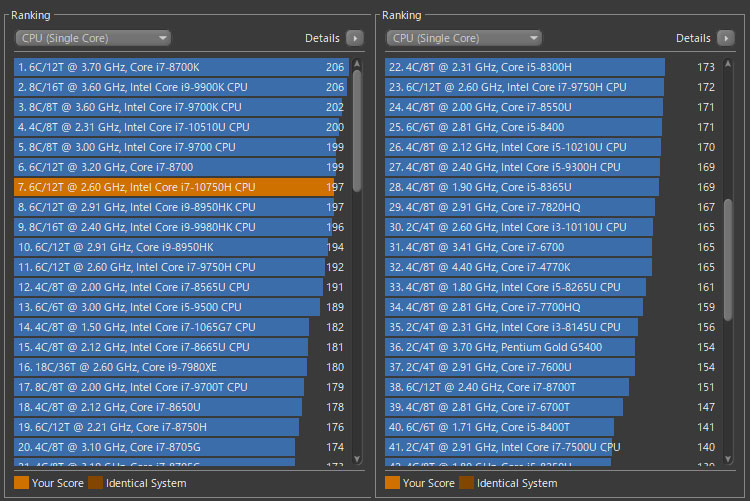The height and width of the screenshot is (501, 750).
Task: Select the Intel Core i7-9700T CPU row
Action: click(x=181, y=387)
